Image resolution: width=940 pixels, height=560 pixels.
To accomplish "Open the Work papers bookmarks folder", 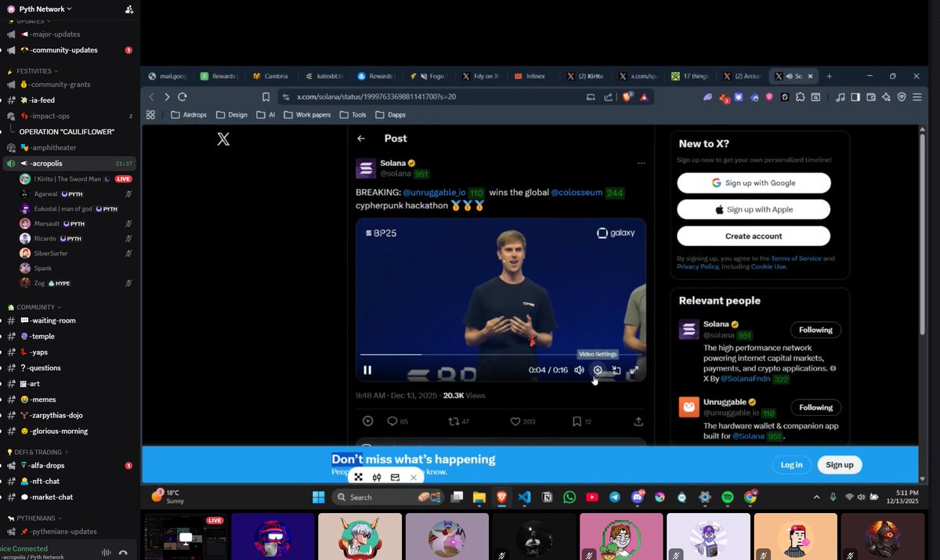I will 307,114.
